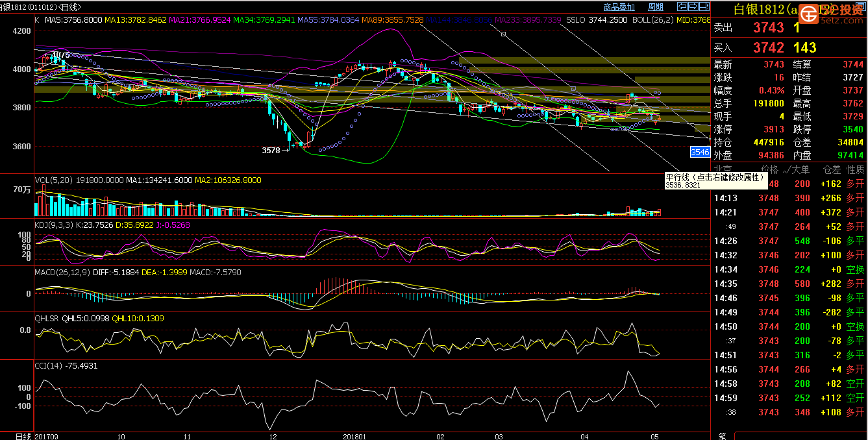This screenshot has width=868, height=440.
Task: Select the 14:49 trade row with -282
Action: point(789,312)
